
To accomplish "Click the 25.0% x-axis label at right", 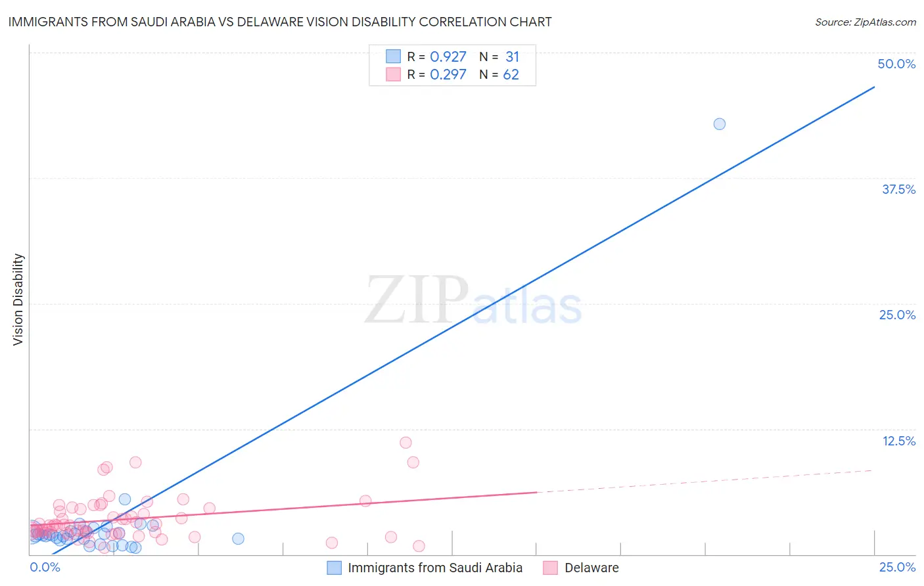I will (897, 567).
